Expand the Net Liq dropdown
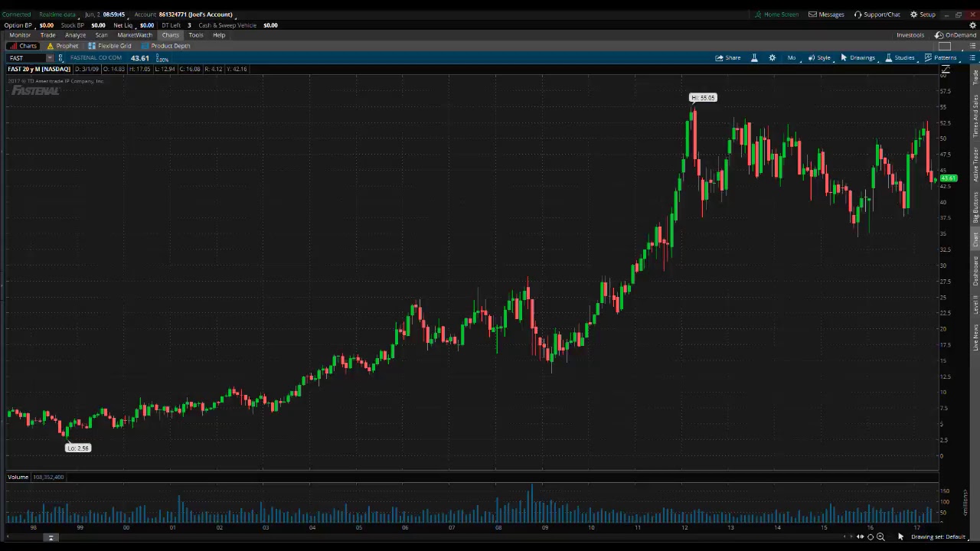This screenshot has width=980, height=551. [123, 25]
